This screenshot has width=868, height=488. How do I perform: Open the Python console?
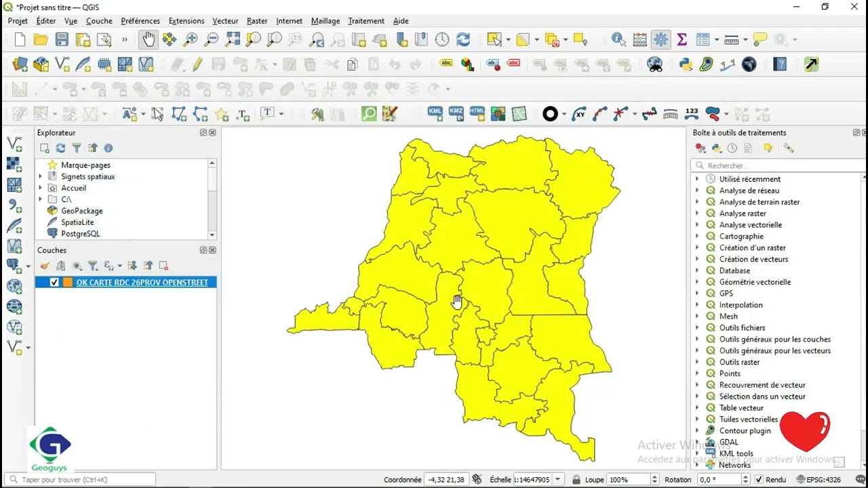click(x=686, y=64)
